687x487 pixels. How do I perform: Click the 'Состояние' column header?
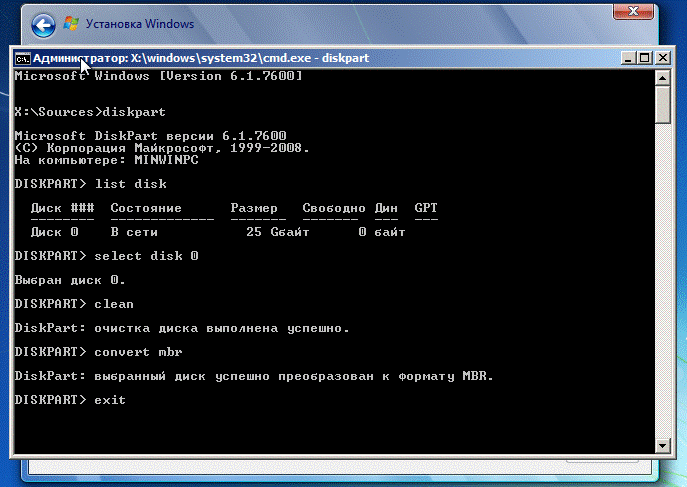[x=146, y=208]
